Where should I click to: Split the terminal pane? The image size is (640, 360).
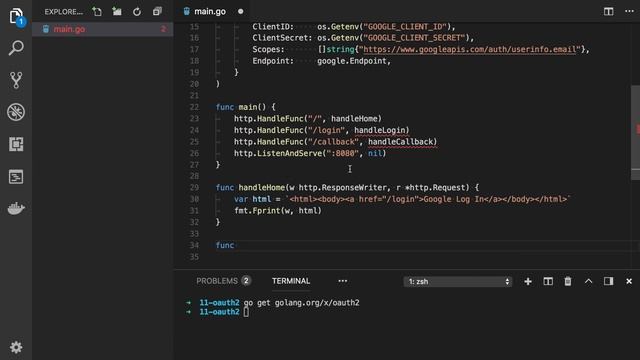(x=548, y=281)
